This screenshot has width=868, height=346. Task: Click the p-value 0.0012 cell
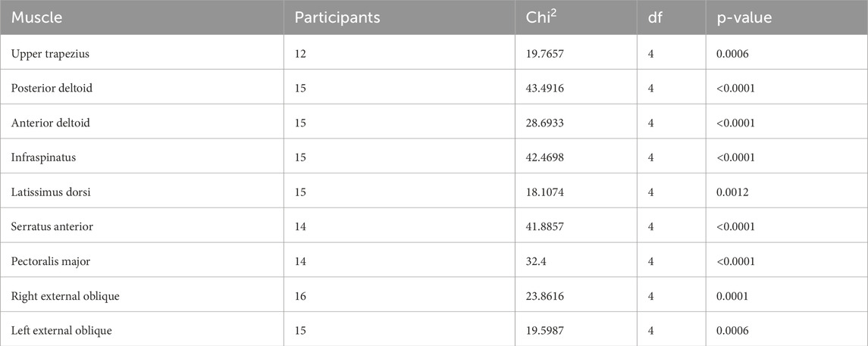pos(733,192)
